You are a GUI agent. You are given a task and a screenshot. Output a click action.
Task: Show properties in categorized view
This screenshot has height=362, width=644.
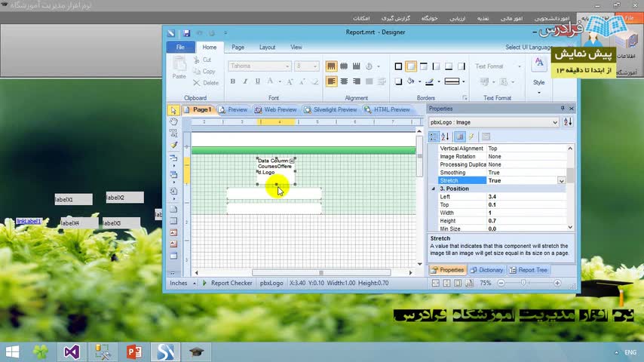(x=434, y=137)
